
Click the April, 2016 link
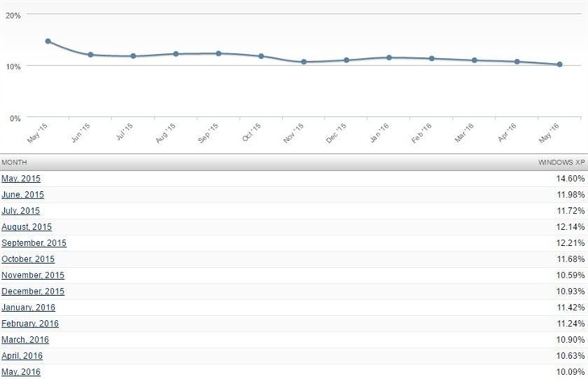point(22,356)
